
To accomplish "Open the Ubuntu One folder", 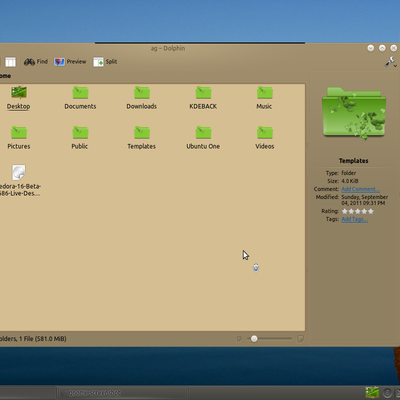I will (x=203, y=138).
